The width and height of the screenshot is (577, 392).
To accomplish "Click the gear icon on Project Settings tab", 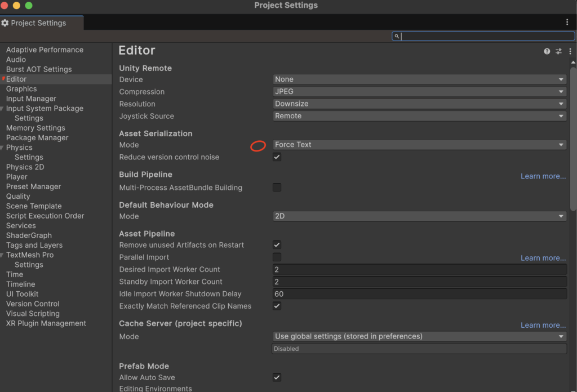I will pyautogui.click(x=5, y=23).
